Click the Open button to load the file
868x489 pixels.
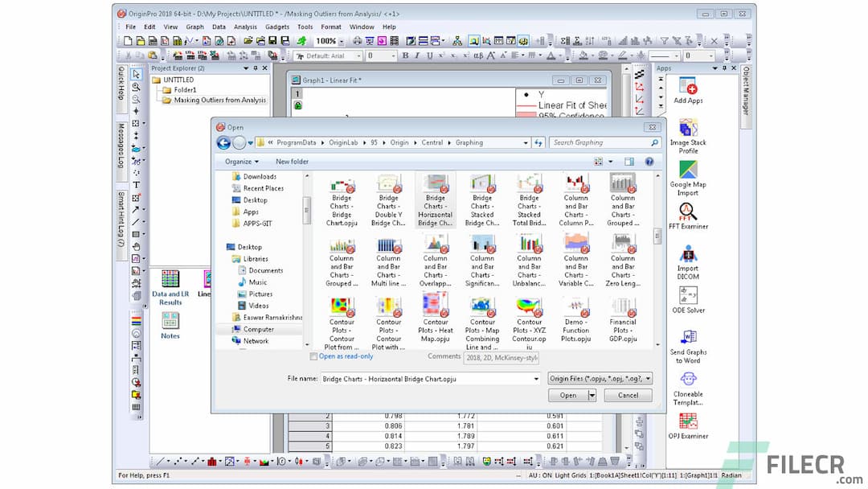(x=567, y=395)
